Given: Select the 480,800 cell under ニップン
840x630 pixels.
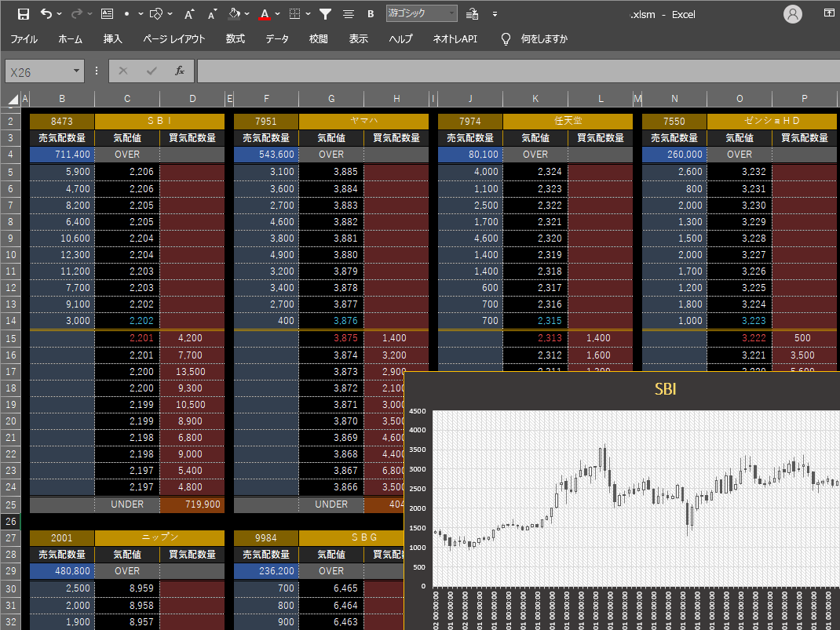Looking at the screenshot, I should pos(62,571).
